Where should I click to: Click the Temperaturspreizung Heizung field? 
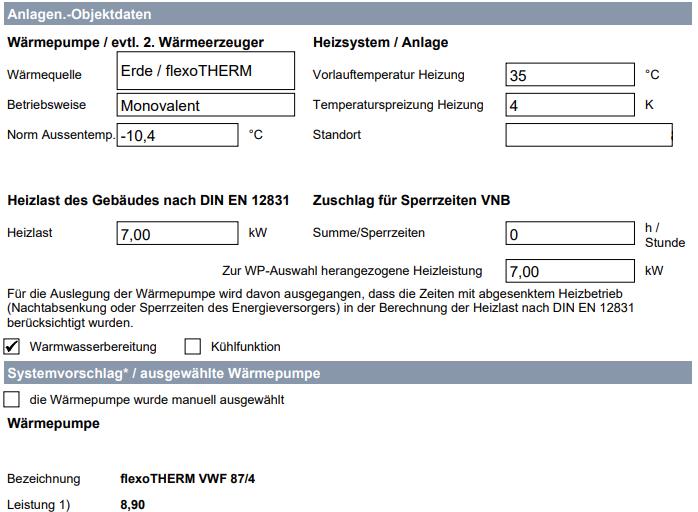click(570, 105)
